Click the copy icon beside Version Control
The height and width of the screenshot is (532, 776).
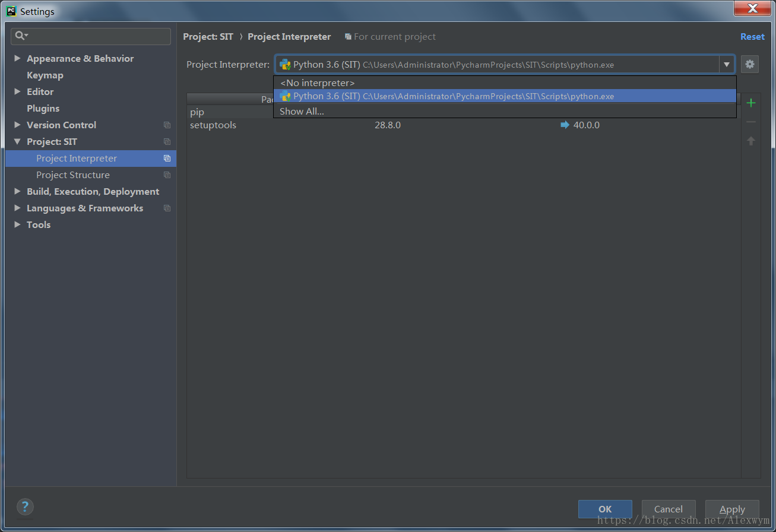pyautogui.click(x=167, y=125)
